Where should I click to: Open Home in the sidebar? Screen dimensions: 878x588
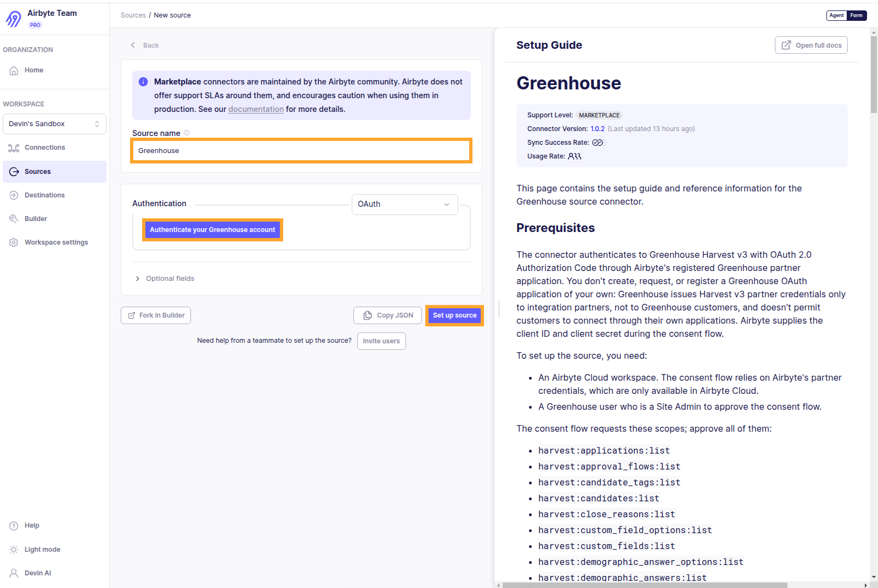tap(54, 70)
